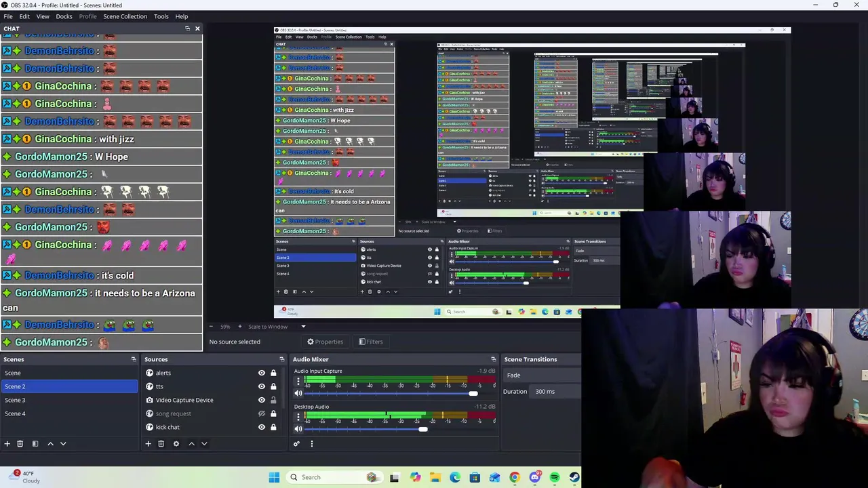868x488 pixels.
Task: Open source properties gear in Sources toolbar
Action: coord(176,443)
